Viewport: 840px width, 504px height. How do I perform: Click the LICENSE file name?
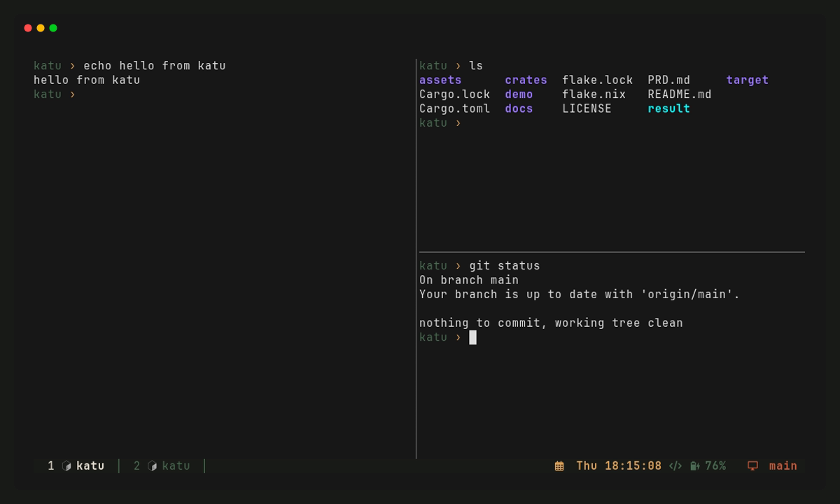[587, 109]
